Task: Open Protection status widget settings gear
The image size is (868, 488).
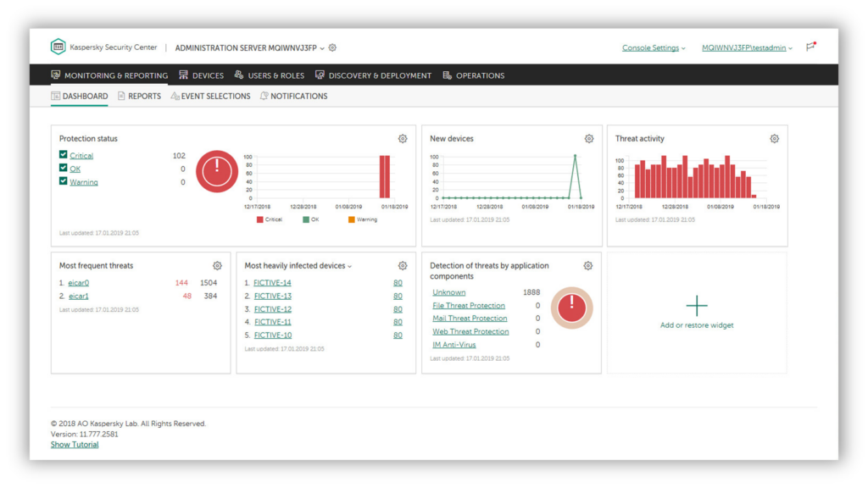Action: tap(403, 139)
